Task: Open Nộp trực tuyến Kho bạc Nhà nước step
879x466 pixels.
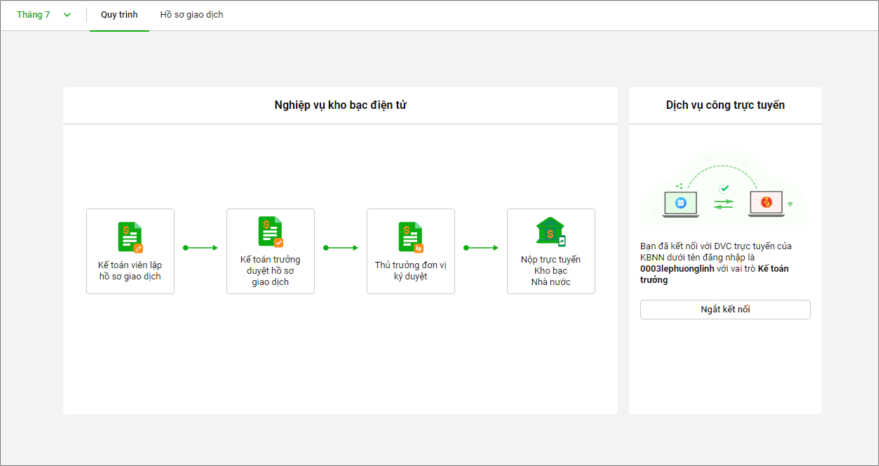Action: (x=551, y=251)
